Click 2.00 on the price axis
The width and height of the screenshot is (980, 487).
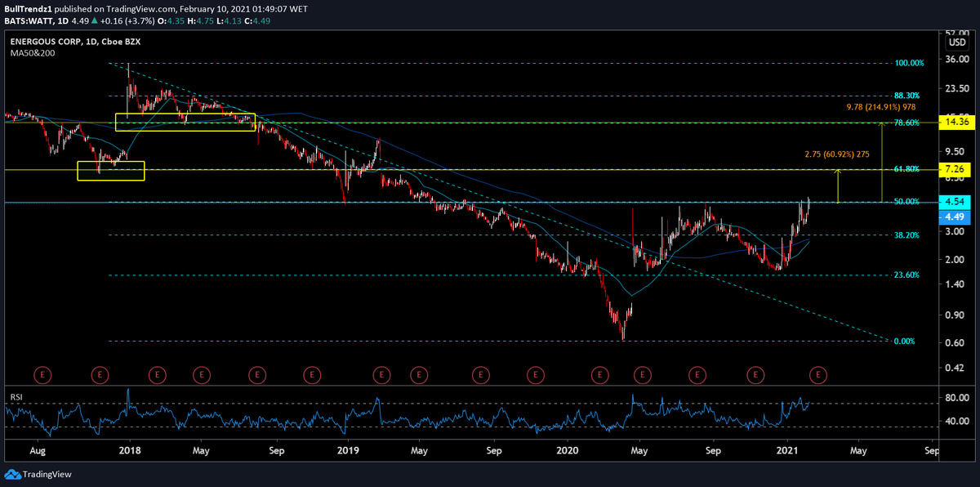tap(956, 260)
